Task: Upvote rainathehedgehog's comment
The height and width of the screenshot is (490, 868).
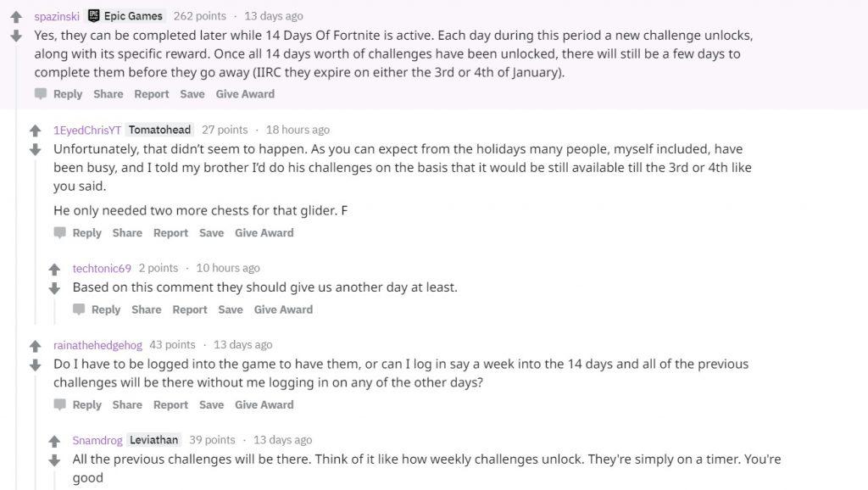Action: (35, 346)
